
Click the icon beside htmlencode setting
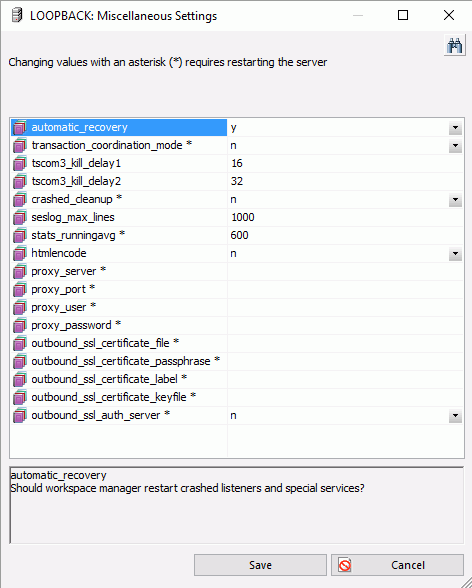[20, 254]
